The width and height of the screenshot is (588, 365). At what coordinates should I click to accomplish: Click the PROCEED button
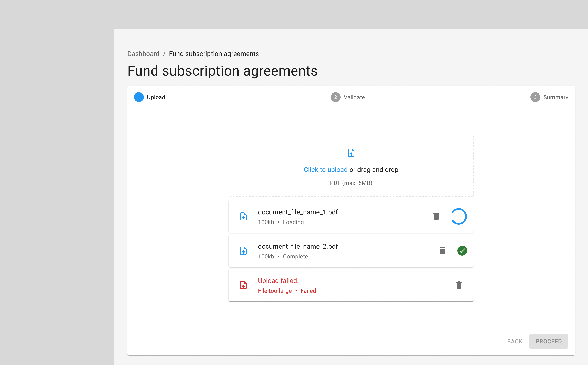click(549, 341)
